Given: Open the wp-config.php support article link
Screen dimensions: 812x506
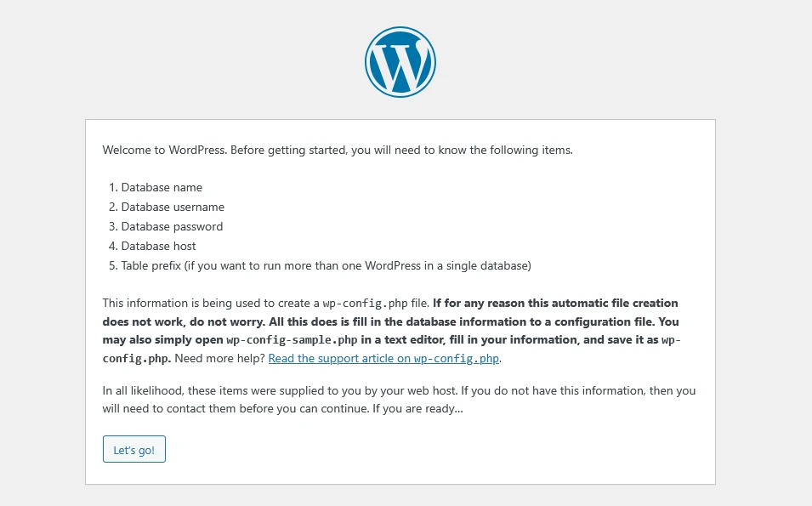Looking at the screenshot, I should tap(384, 359).
